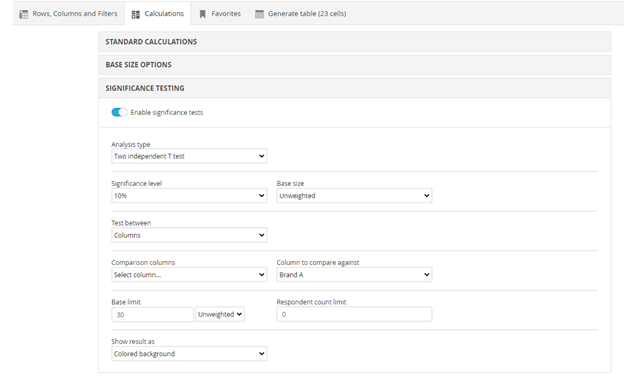Switch to the Calculations tab
The width and height of the screenshot is (624, 376).
pyautogui.click(x=158, y=14)
